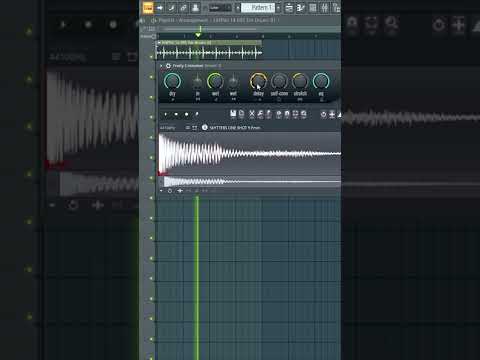The height and width of the screenshot is (360, 480).
Task: Click the gear icon below overview waveform
Action: coord(170,191)
